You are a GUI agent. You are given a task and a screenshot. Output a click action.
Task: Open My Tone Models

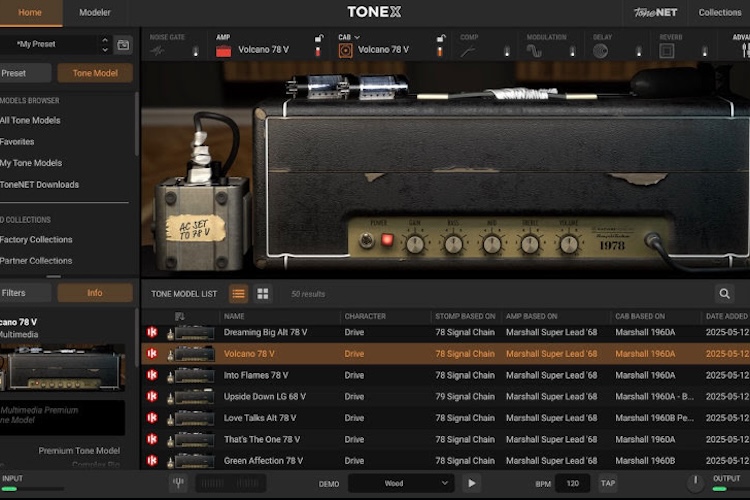pyautogui.click(x=31, y=163)
